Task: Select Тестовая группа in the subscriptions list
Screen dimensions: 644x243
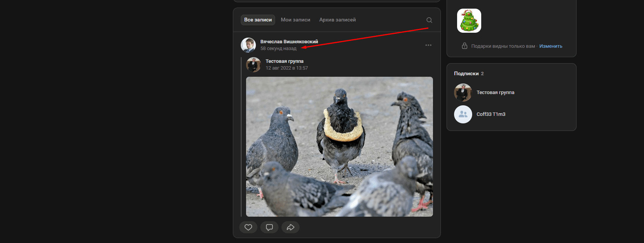Action: click(x=495, y=93)
